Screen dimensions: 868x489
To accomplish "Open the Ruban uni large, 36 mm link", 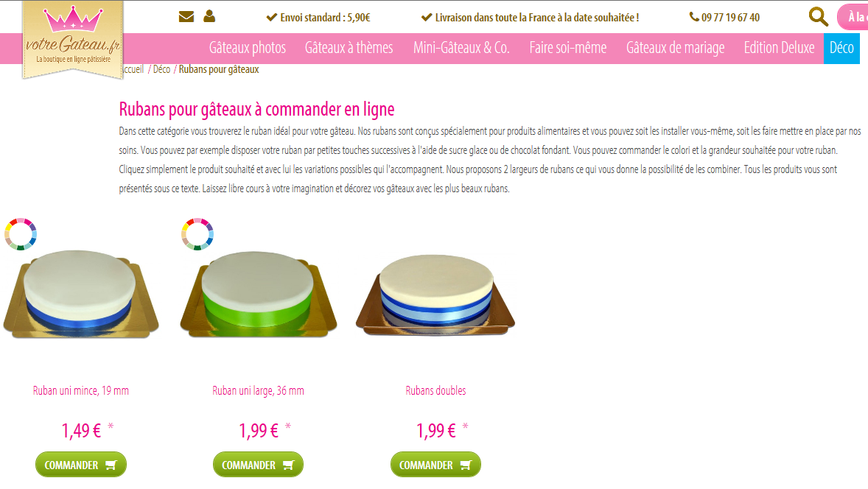I will (258, 390).
